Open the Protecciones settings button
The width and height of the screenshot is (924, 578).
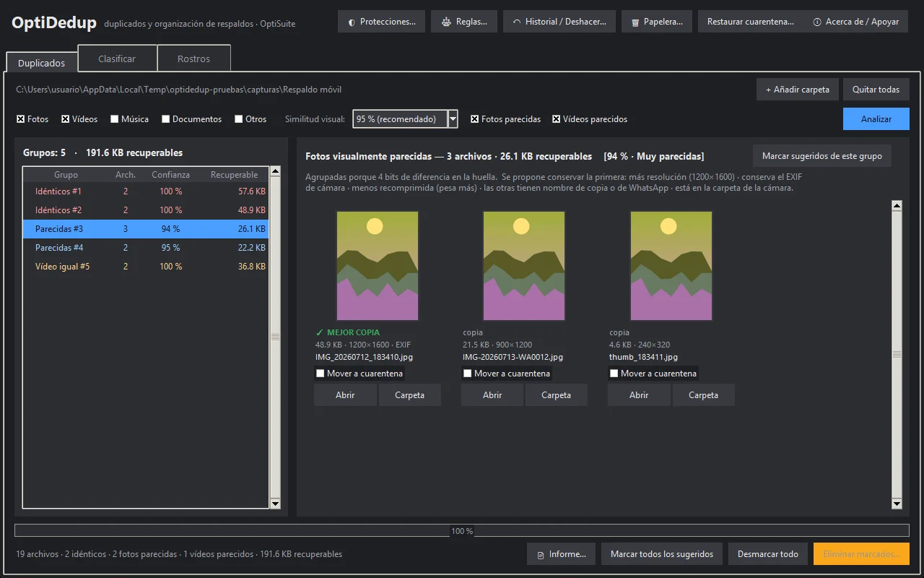(381, 22)
